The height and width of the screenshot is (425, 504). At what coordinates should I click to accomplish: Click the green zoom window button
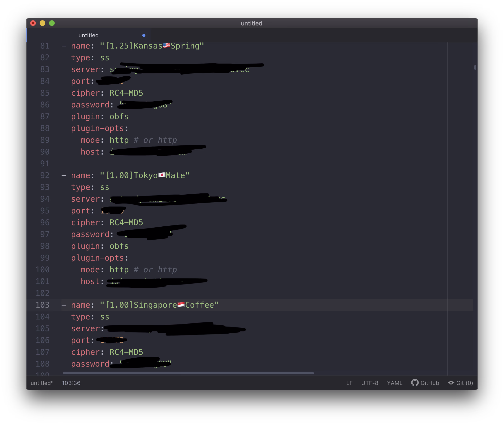click(52, 23)
